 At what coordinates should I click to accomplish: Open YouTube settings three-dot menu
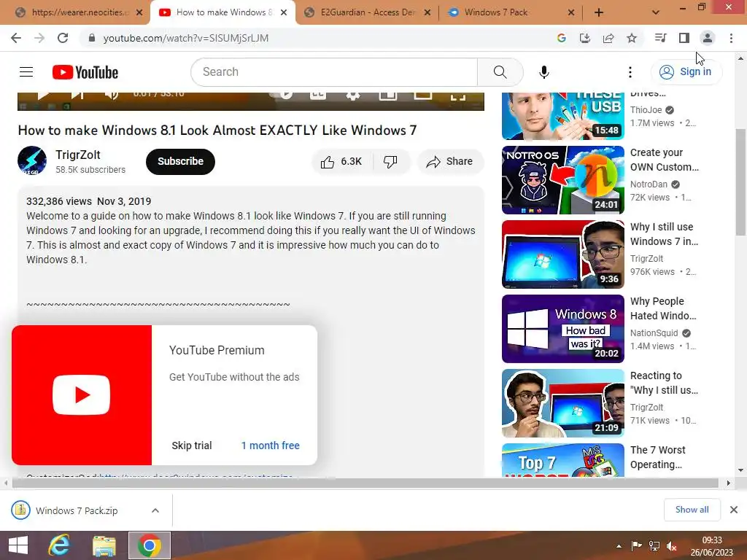(630, 72)
